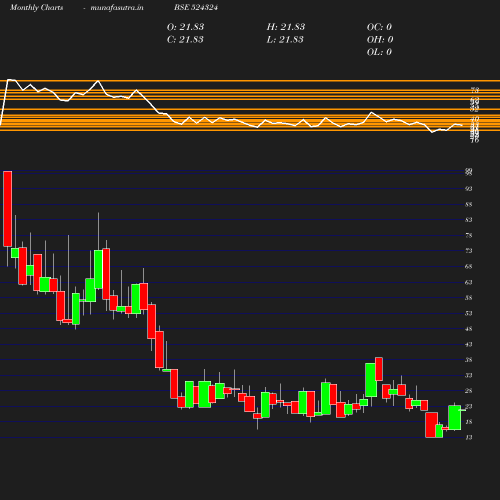Viewport: 500px width, 500px height.
Task: Click the 18 price axis label
Action: (x=469, y=422)
